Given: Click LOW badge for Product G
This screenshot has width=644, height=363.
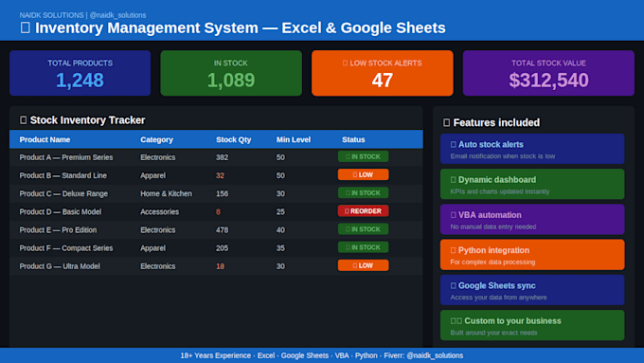Looking at the screenshot, I should [x=363, y=265].
